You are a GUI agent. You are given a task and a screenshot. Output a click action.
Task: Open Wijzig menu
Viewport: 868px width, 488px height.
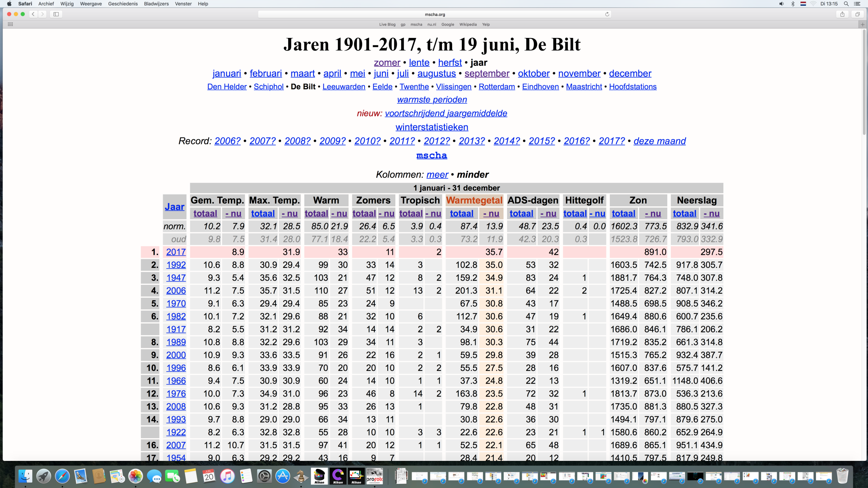click(67, 4)
